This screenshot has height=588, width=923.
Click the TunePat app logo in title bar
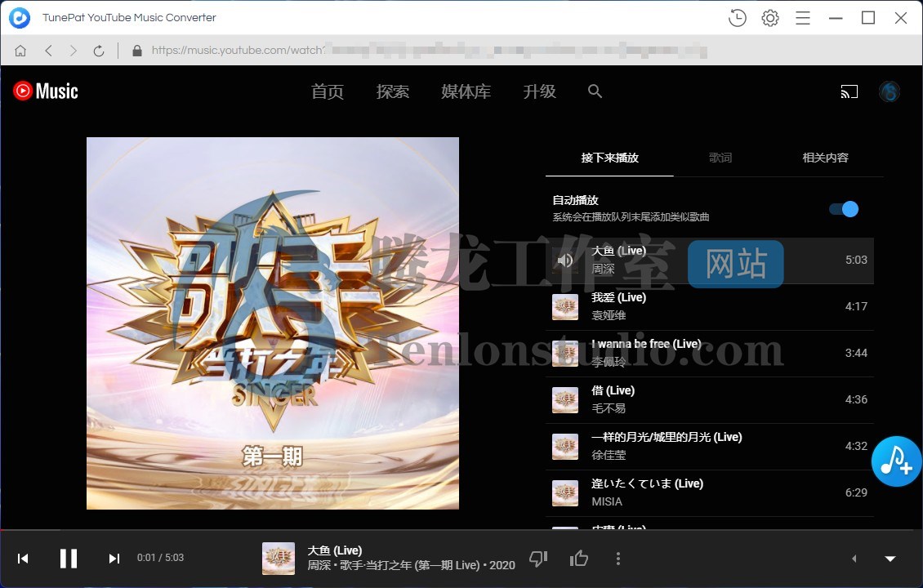pyautogui.click(x=20, y=18)
